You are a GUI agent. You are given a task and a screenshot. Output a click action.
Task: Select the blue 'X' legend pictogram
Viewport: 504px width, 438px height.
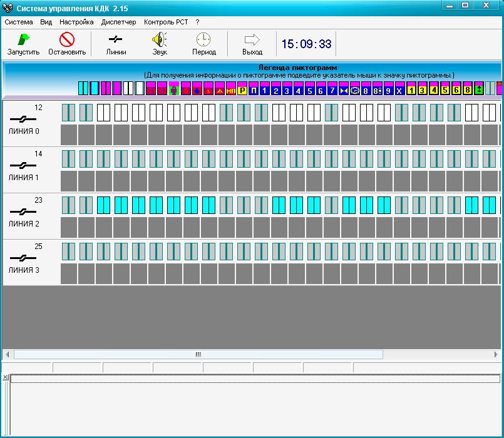pos(399,90)
